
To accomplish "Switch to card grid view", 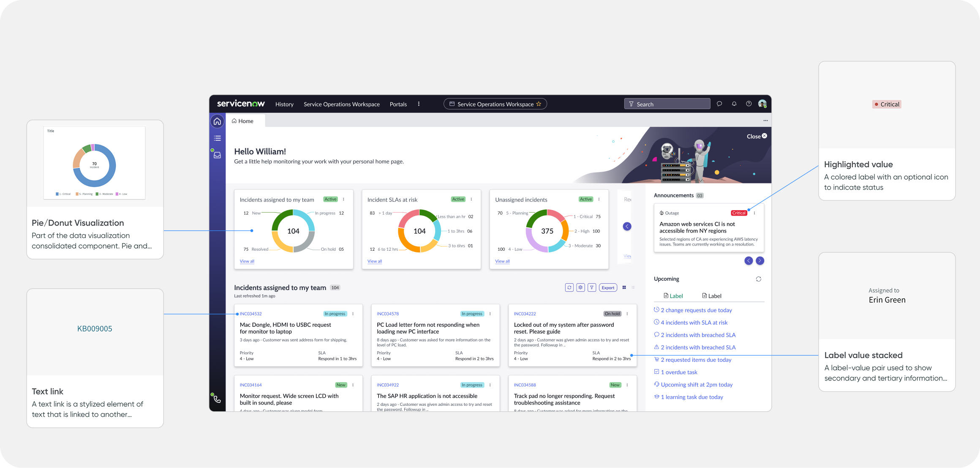I will click(624, 287).
